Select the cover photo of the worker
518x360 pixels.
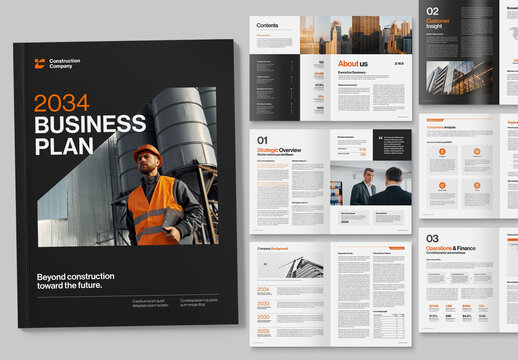pyautogui.click(x=128, y=167)
